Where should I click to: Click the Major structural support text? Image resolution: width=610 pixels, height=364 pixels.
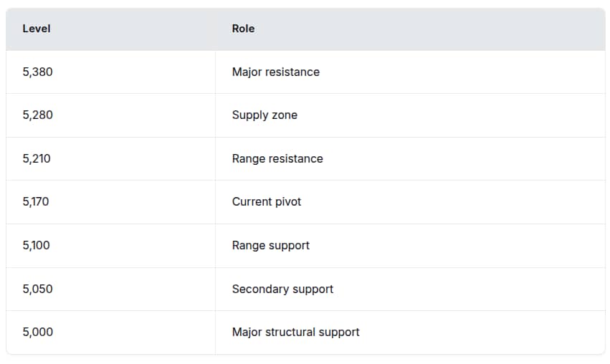[x=295, y=332]
